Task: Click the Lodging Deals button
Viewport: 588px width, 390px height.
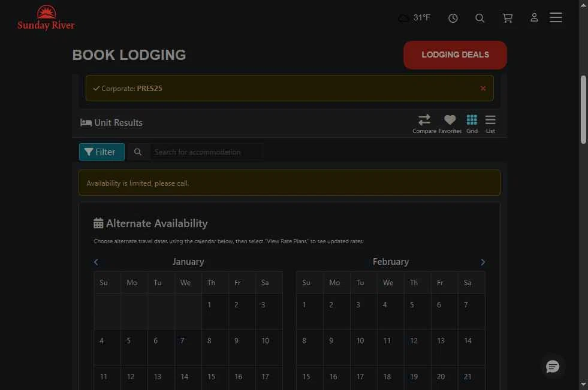Action: 456,55
